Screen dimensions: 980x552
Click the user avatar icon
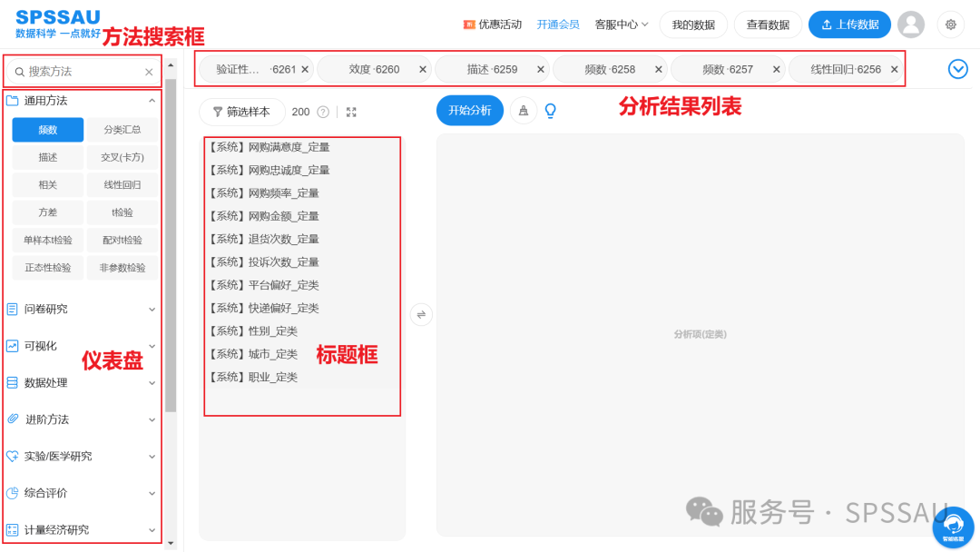[911, 25]
